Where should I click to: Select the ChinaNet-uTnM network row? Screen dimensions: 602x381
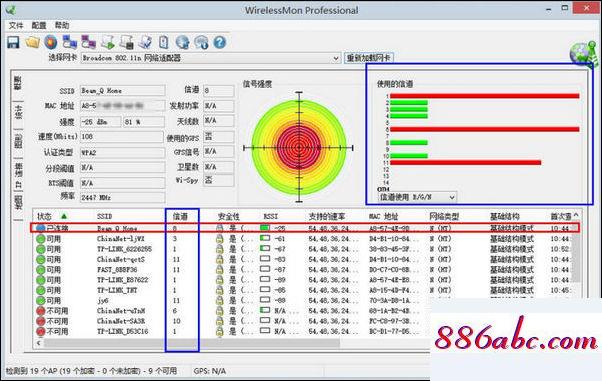232,311
